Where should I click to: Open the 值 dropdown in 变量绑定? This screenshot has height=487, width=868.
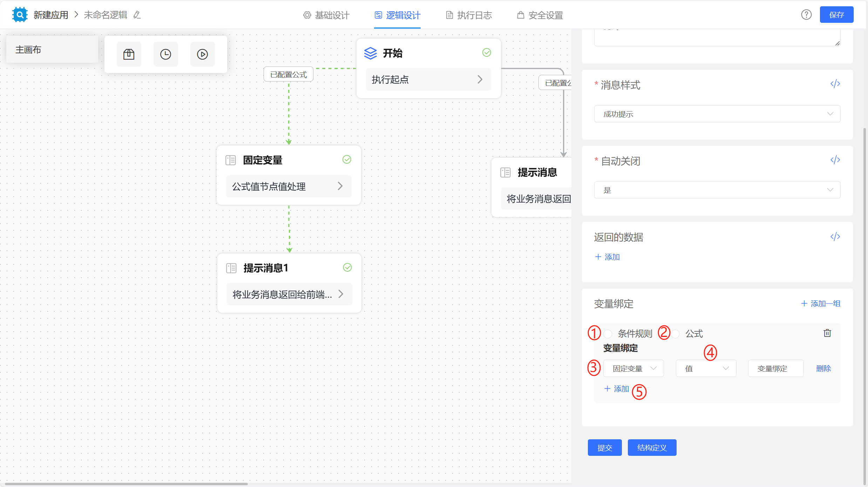tap(706, 368)
